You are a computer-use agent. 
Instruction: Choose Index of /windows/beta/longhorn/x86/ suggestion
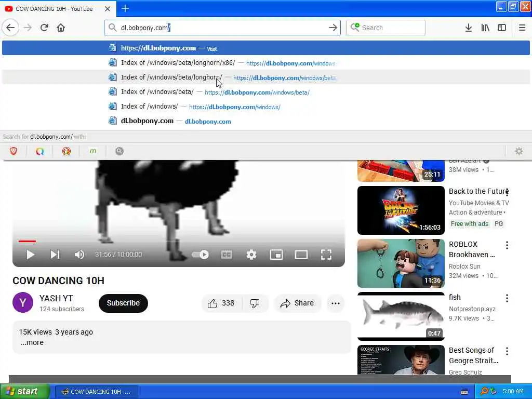265,63
